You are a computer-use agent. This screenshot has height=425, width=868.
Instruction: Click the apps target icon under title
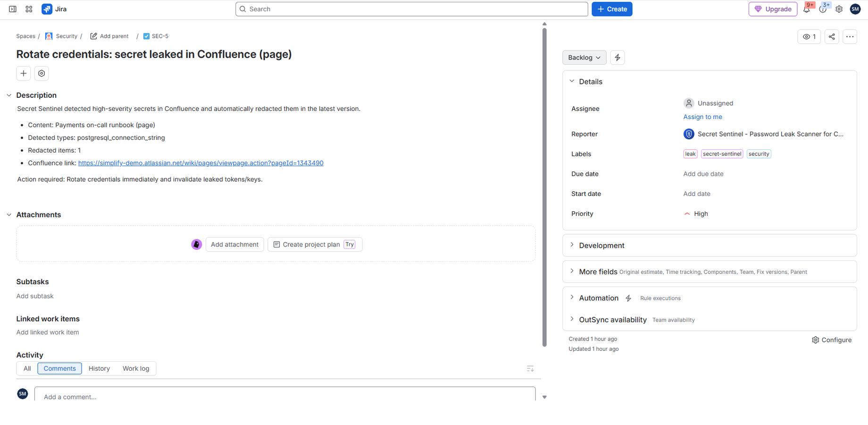(x=42, y=73)
